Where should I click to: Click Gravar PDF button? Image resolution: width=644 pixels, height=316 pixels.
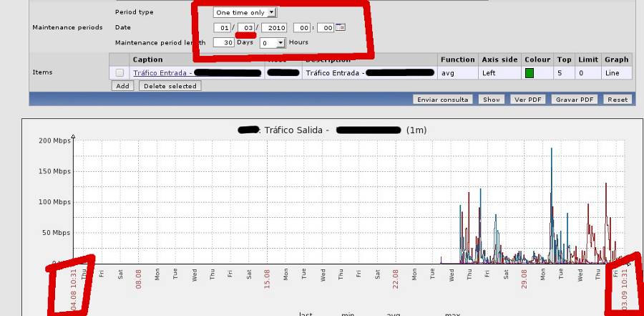coord(574,100)
